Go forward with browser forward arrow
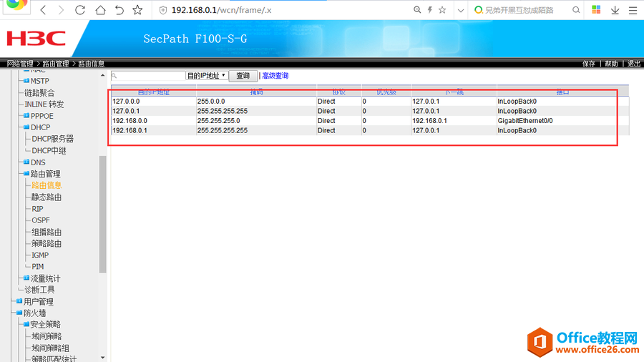Viewport: 644px width, 362px height. click(x=61, y=10)
